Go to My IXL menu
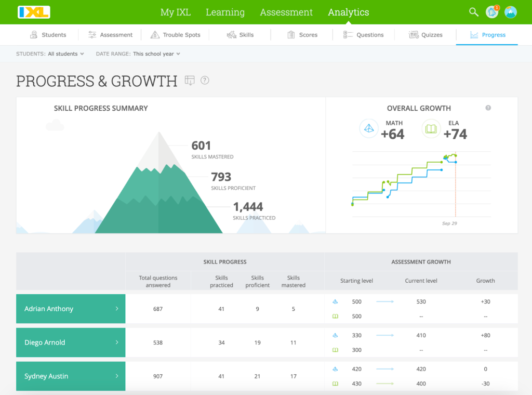This screenshot has height=395, width=532. click(176, 12)
